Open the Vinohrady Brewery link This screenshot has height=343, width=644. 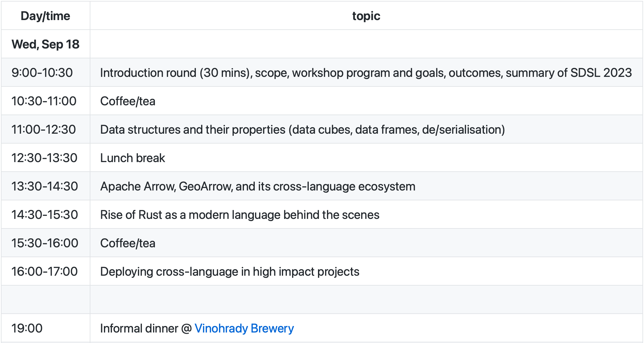pos(244,328)
